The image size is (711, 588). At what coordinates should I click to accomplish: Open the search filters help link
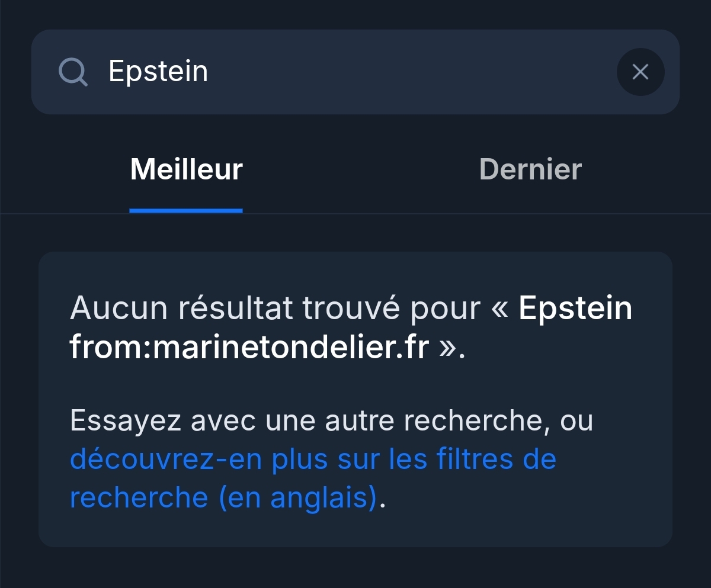point(313,460)
